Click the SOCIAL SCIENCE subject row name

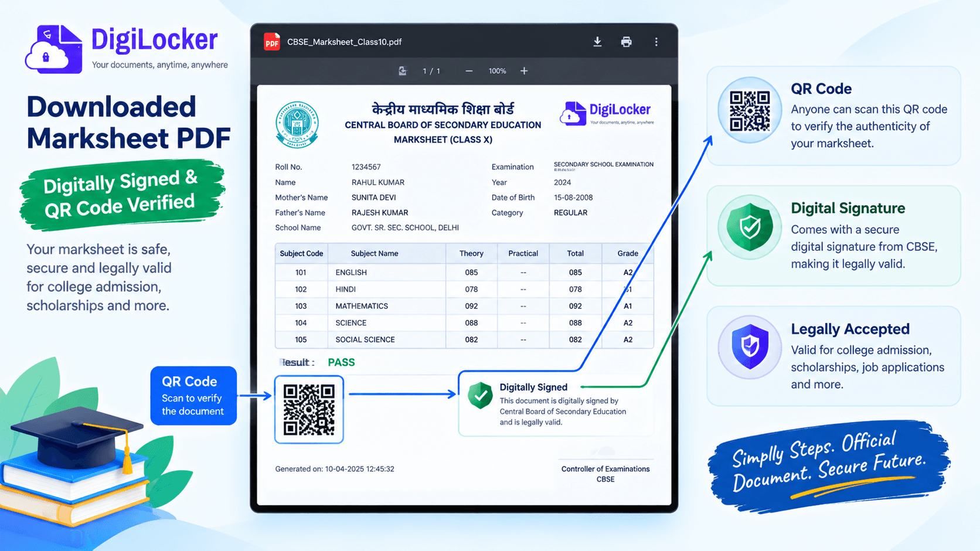pos(365,339)
